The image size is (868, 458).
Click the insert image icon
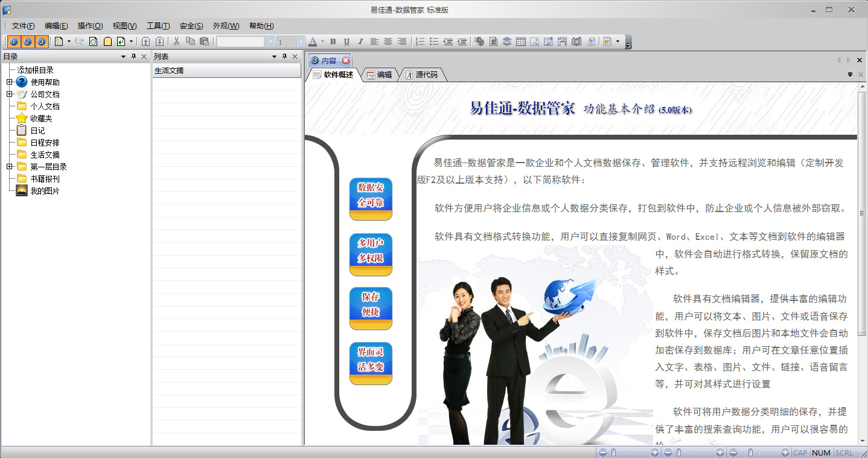click(x=534, y=42)
